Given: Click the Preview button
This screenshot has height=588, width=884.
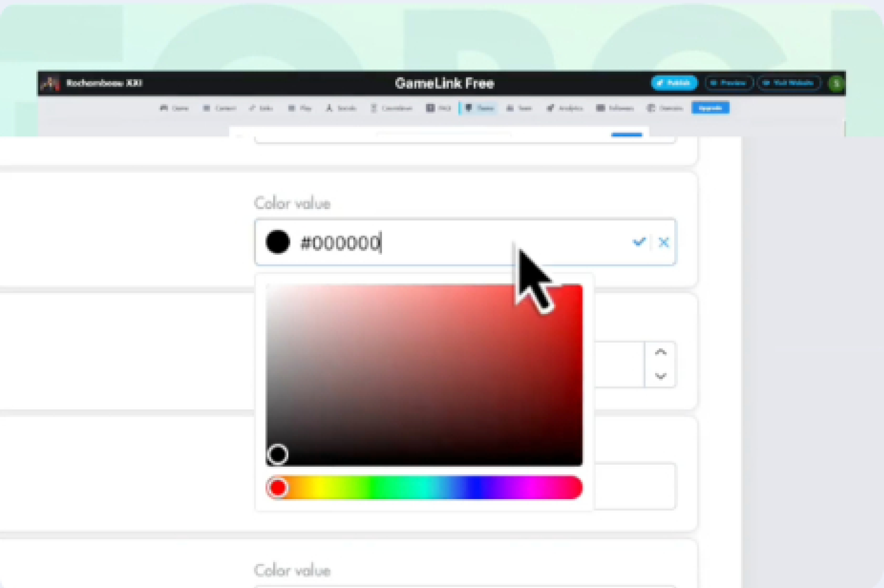Looking at the screenshot, I should [x=729, y=83].
